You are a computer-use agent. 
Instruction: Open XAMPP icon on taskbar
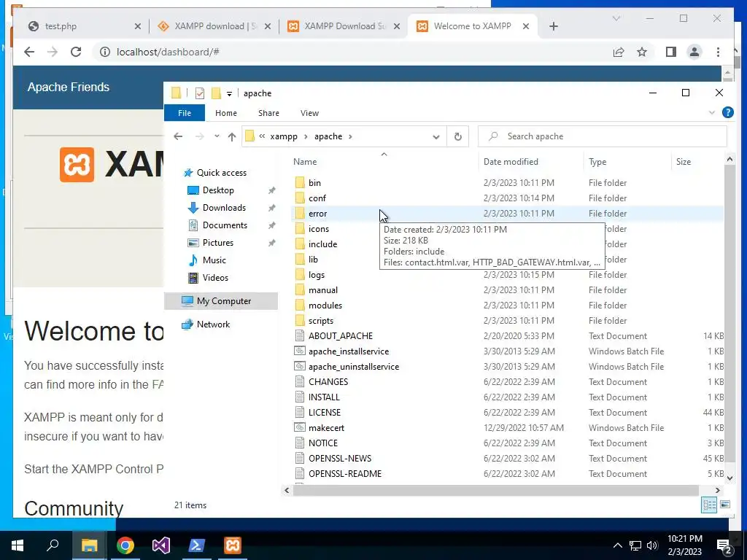click(x=233, y=545)
